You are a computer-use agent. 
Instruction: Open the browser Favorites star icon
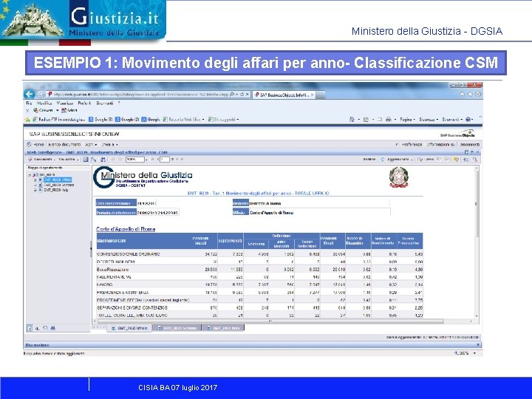470,94
